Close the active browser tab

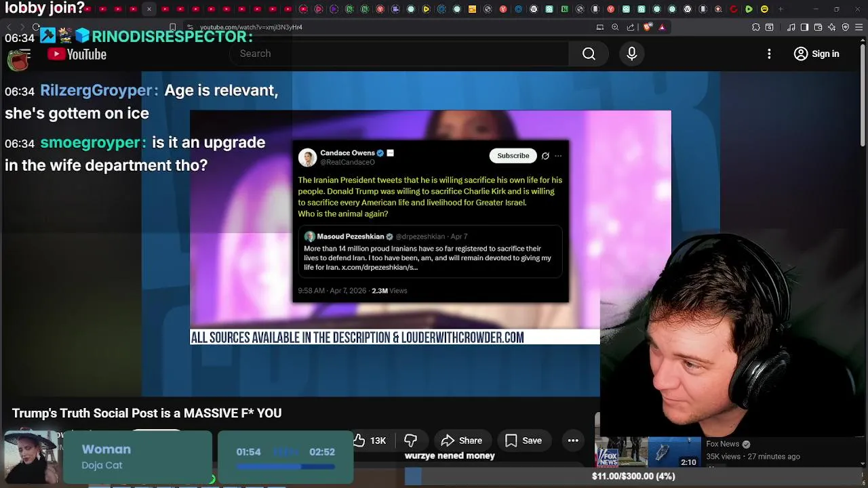point(149,9)
